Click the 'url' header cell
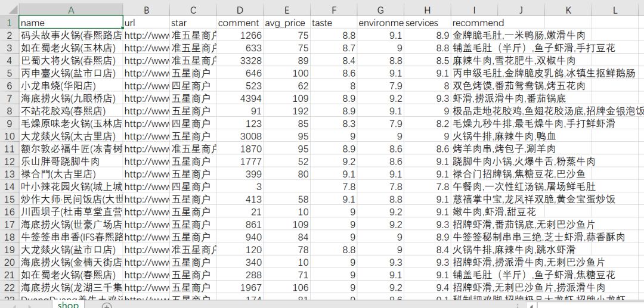Image resolution: width=644 pixels, height=308 pixels. (147, 23)
